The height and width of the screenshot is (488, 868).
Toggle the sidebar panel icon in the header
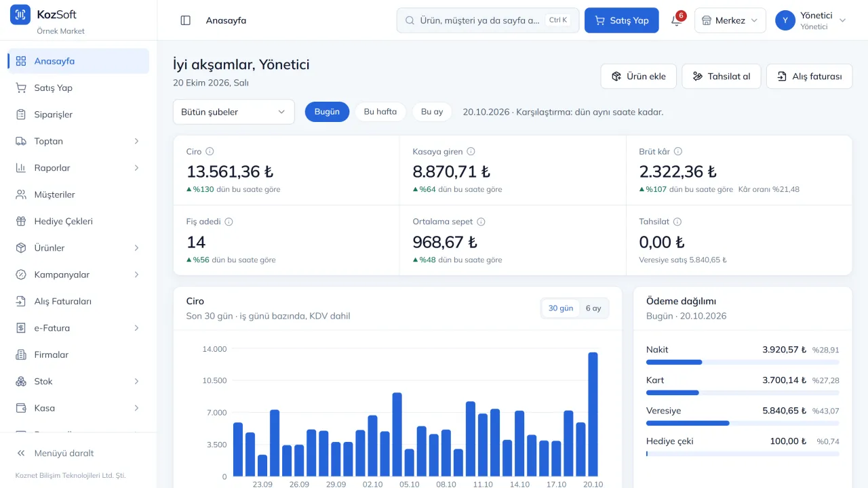click(x=186, y=20)
